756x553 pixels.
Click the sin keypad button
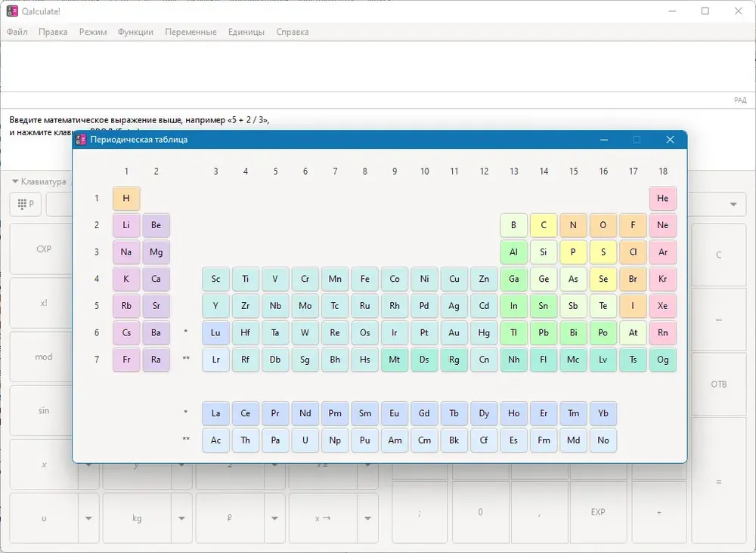tap(43, 411)
